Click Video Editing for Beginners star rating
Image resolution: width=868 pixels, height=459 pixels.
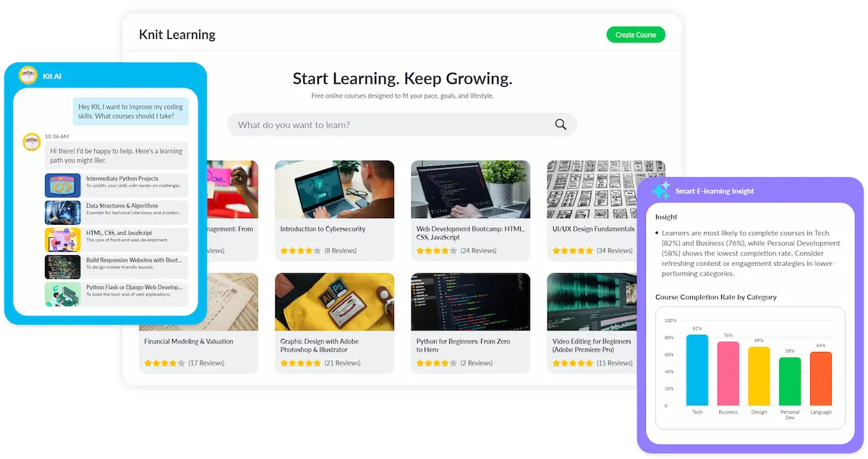(x=572, y=363)
